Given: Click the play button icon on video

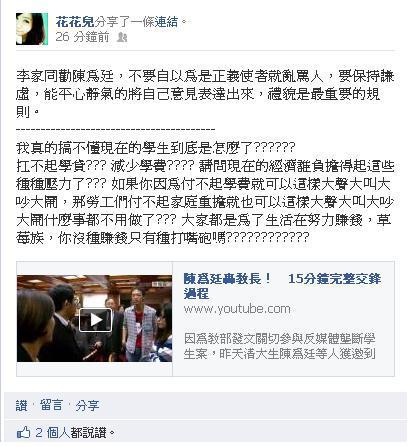Looking at the screenshot, I should (x=95, y=320).
